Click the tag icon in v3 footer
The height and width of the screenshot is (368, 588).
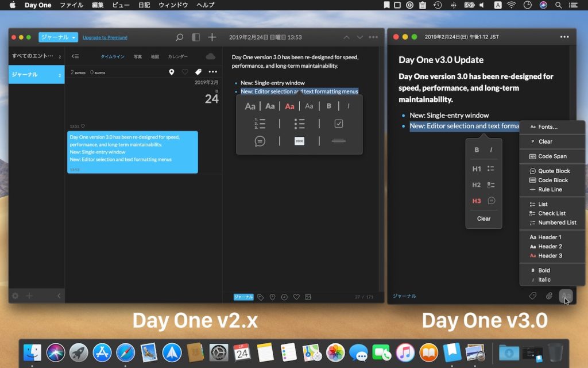[532, 296]
